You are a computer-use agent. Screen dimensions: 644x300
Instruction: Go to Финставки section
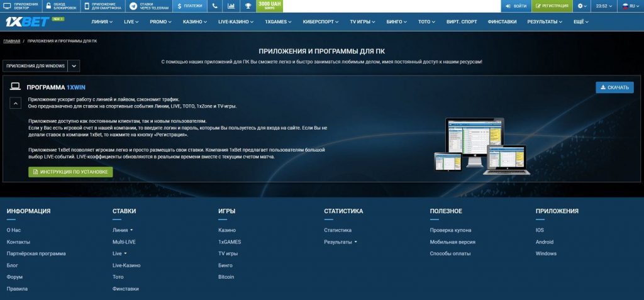coord(502,22)
